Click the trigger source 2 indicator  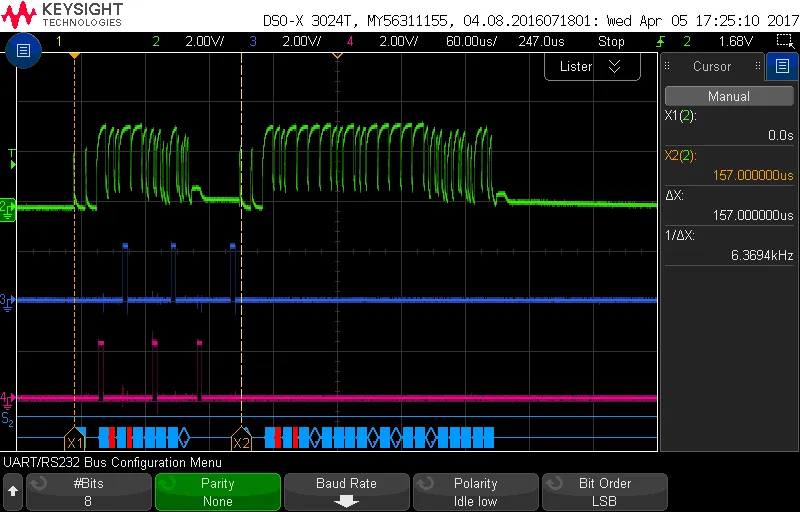pos(687,41)
